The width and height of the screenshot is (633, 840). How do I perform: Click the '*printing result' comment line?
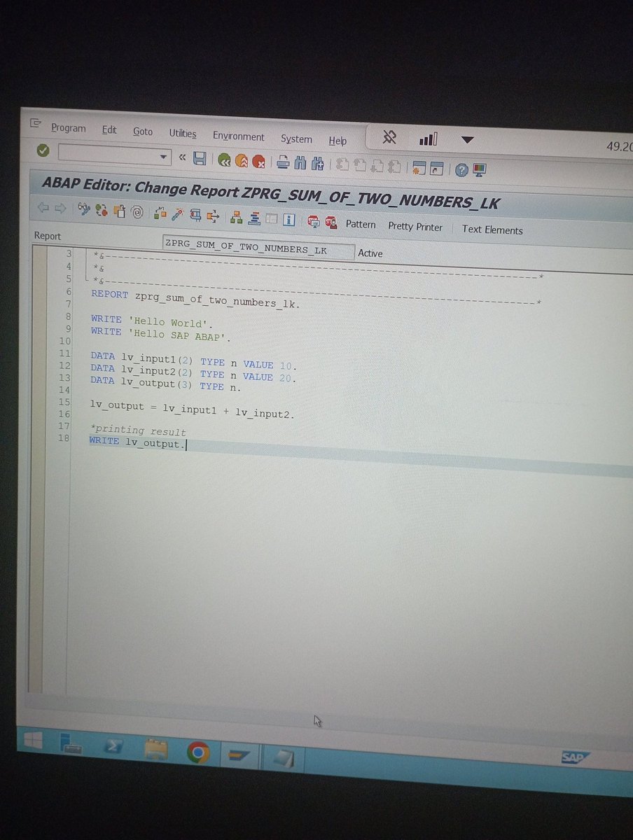coord(138,430)
